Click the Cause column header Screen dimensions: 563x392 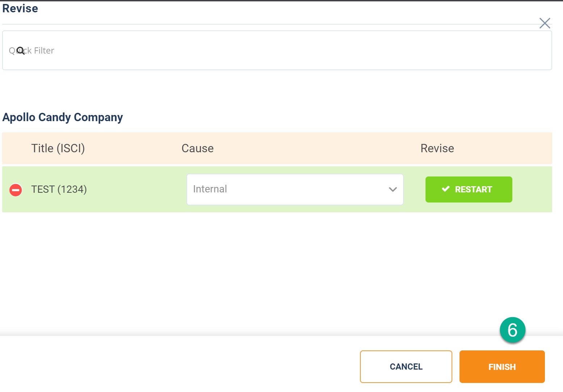point(198,148)
